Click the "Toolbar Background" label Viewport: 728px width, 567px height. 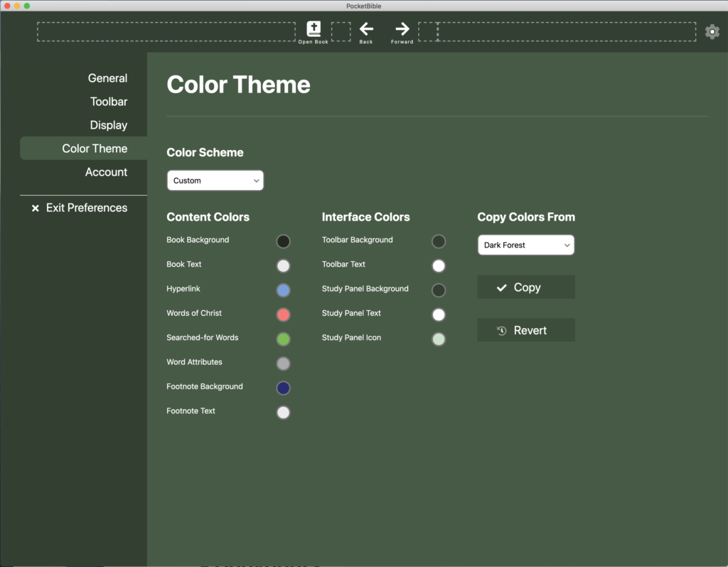[x=358, y=240]
